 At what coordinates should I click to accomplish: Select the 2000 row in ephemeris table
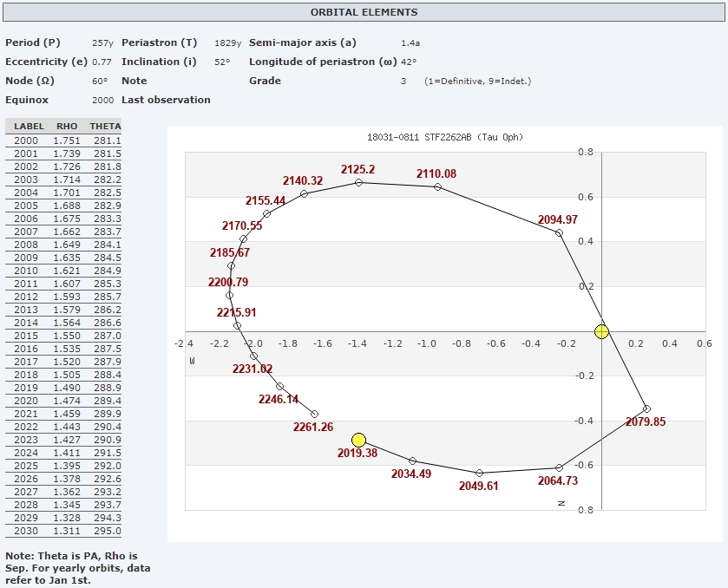pyautogui.click(x=62, y=140)
